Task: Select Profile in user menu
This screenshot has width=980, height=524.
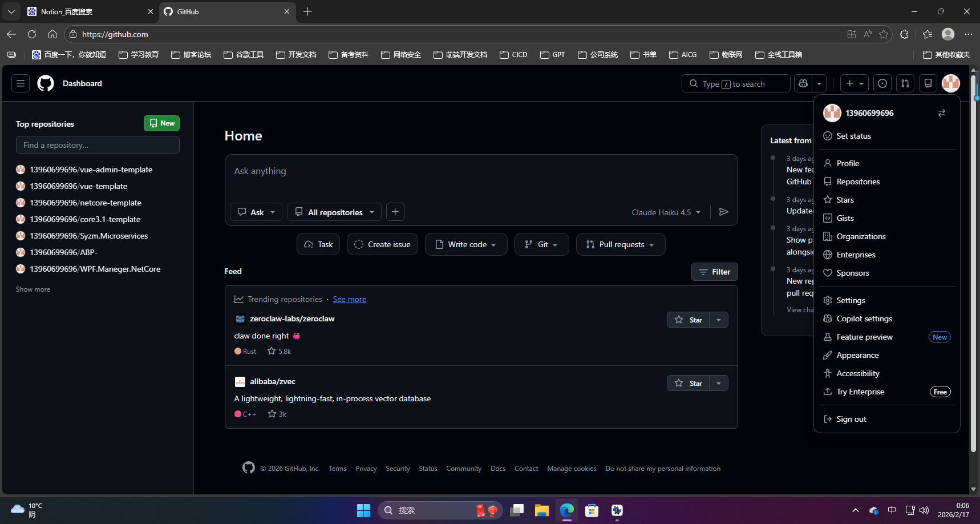Action: (887, 163)
